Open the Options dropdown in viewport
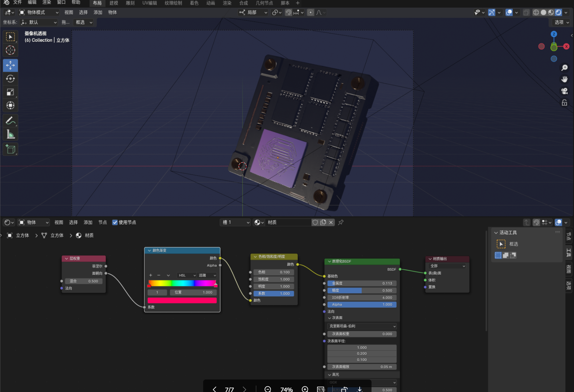This screenshot has width=574, height=392. (x=562, y=22)
